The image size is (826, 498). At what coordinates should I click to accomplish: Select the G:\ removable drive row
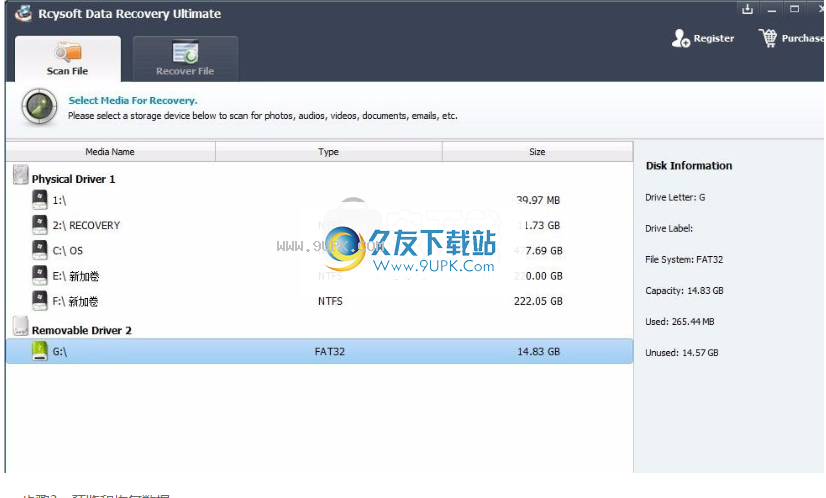tap(319, 351)
